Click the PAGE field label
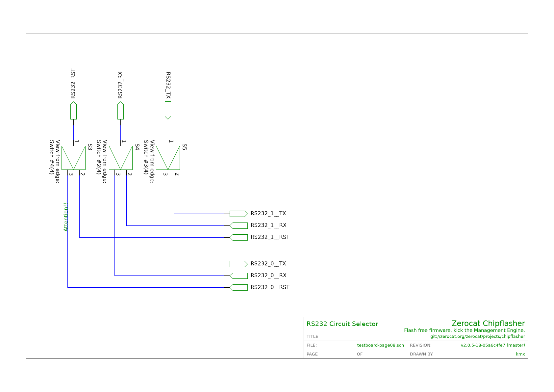Screen dimensions: 554x392 (x=312, y=354)
